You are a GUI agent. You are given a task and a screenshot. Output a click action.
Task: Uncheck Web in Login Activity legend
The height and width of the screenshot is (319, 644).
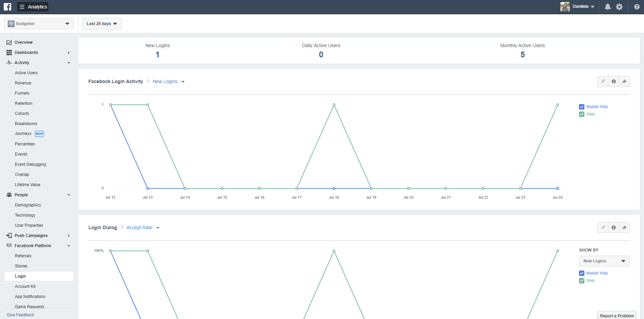582,114
